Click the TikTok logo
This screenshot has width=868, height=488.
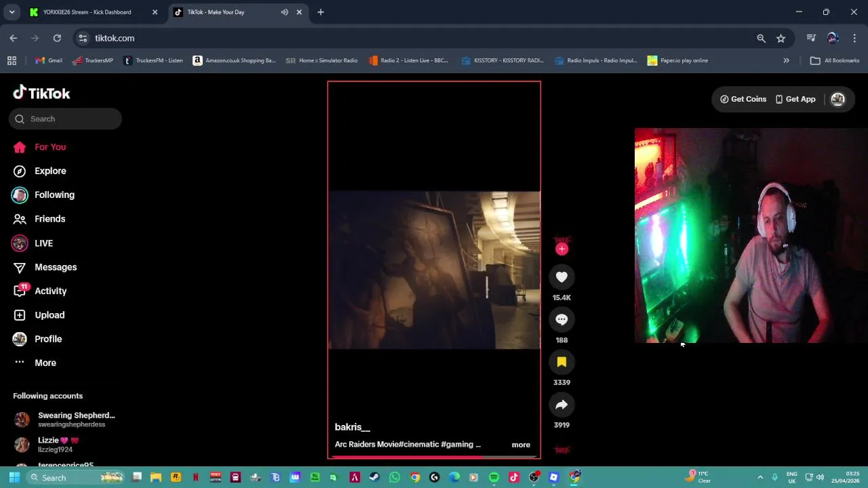[41, 93]
